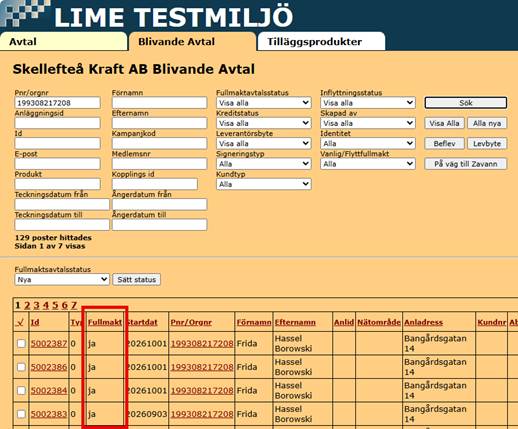Open the Signeringstyp dropdown
The height and width of the screenshot is (429, 518).
264,164
